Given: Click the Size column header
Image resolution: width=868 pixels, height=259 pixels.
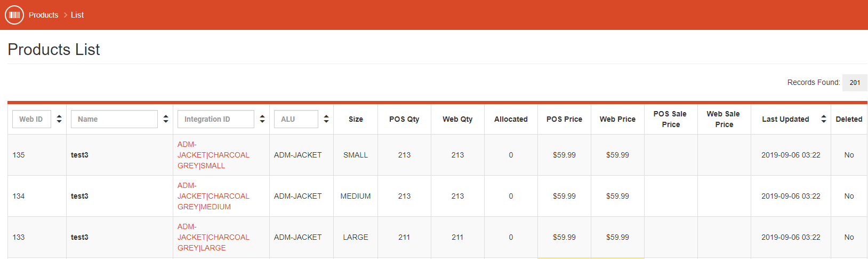Looking at the screenshot, I should point(356,119).
